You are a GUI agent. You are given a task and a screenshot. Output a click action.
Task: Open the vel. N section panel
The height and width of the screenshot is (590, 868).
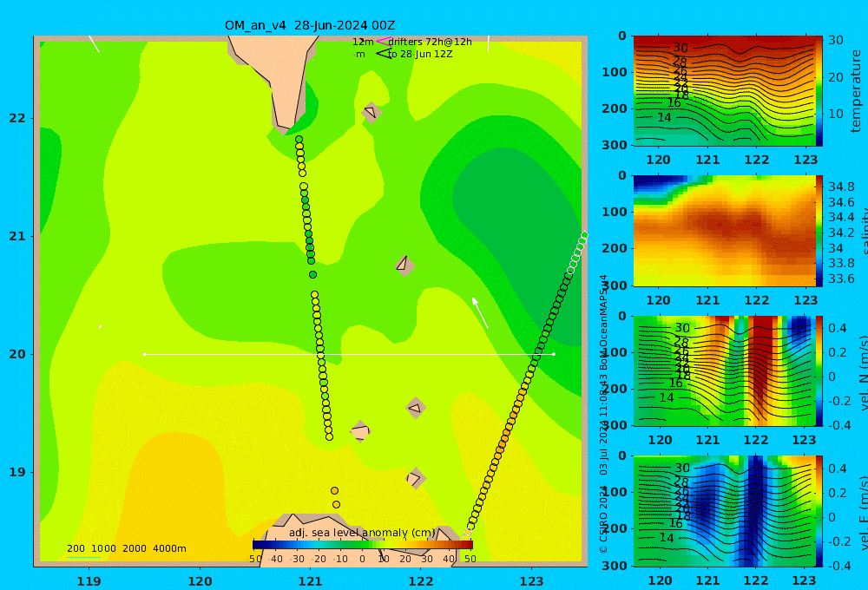click(x=724, y=370)
